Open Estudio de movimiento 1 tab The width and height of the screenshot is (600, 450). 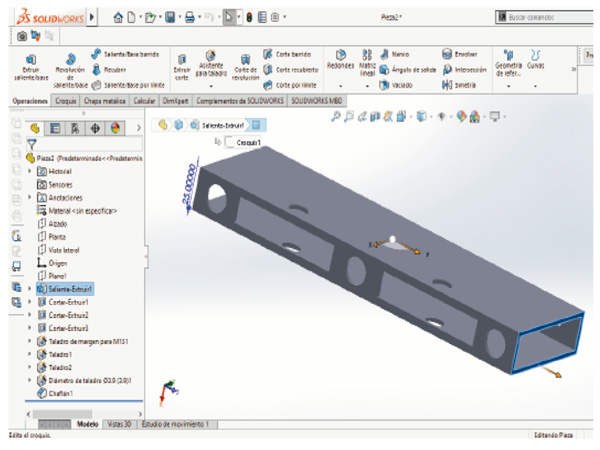[x=175, y=424]
